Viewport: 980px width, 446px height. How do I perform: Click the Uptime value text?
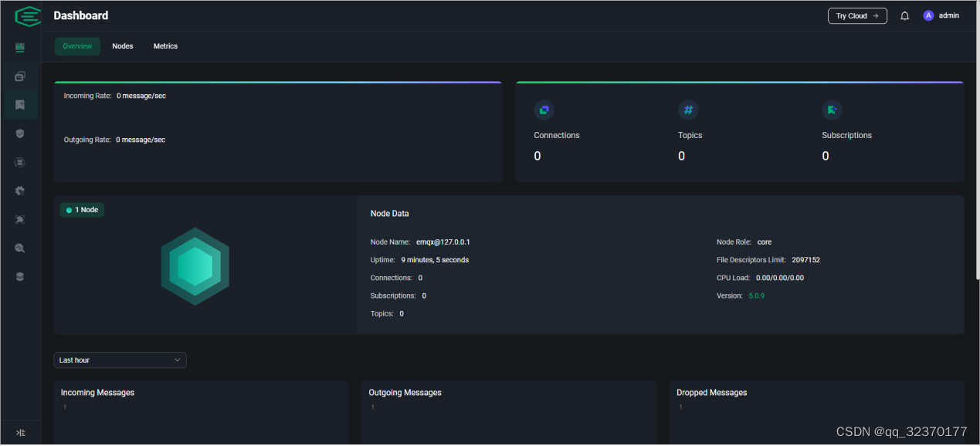(435, 260)
